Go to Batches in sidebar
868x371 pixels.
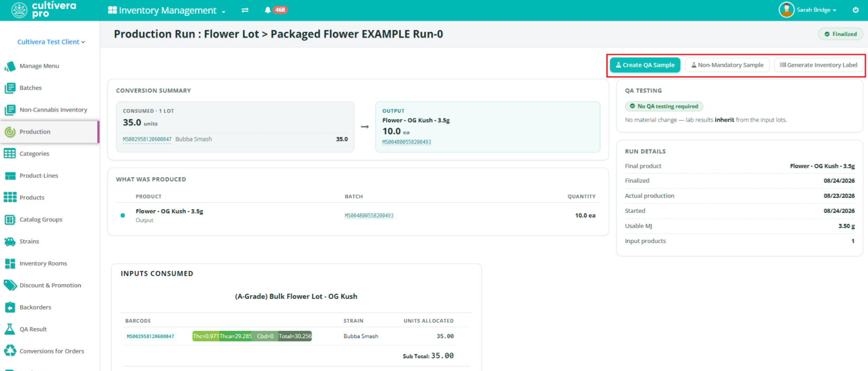click(31, 88)
